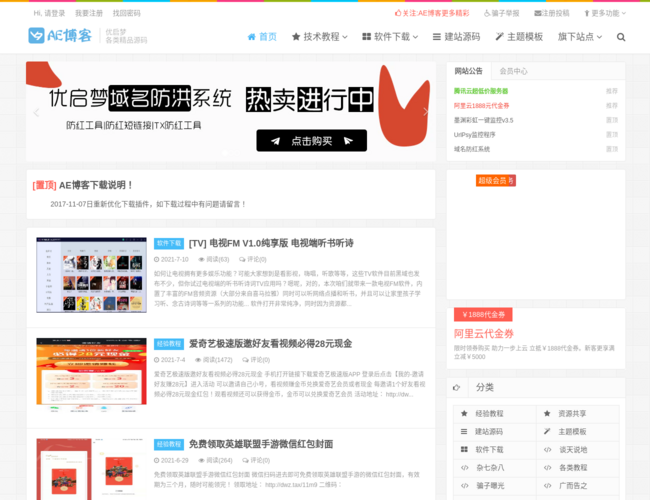Click the thumbs-up icon beside 关注:AE博客
Image resolution: width=650 pixels, height=500 pixels.
coord(398,13)
